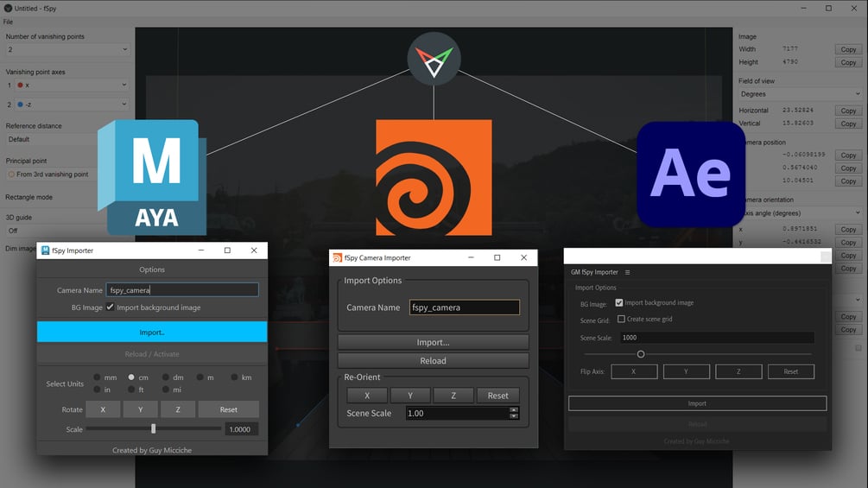The image size is (868, 488).
Task: Click Reload in fSpy Camera Importer
Action: coord(433,361)
